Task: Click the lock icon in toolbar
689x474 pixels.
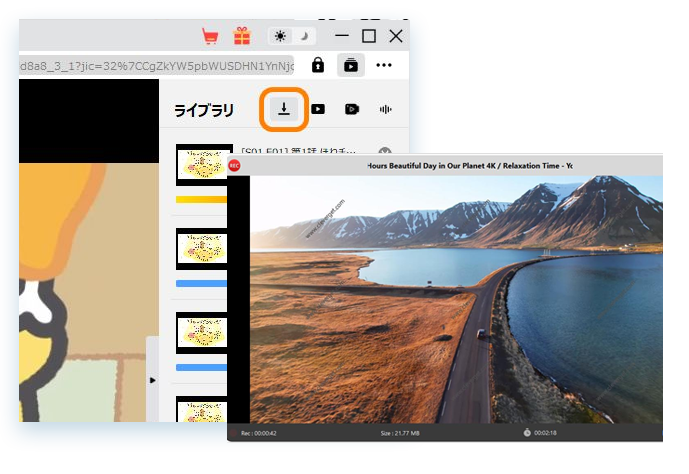Action: click(318, 65)
